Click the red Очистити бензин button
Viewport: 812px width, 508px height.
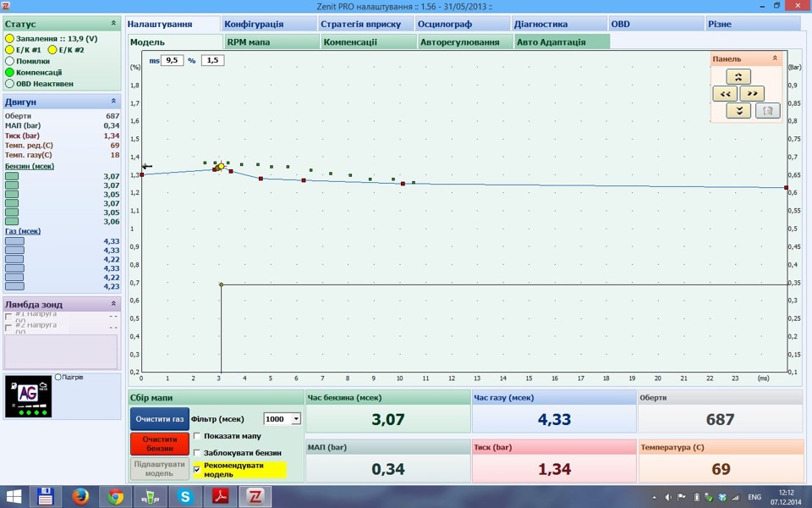coord(160,444)
